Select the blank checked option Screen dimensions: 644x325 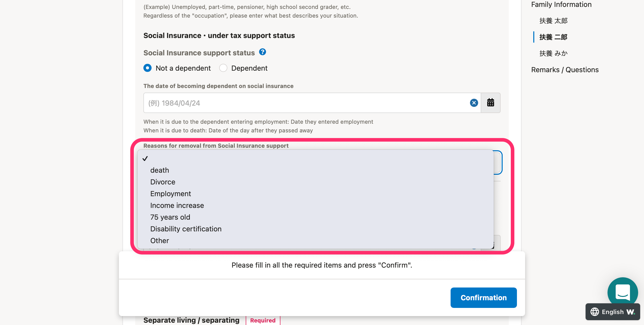[315, 158]
